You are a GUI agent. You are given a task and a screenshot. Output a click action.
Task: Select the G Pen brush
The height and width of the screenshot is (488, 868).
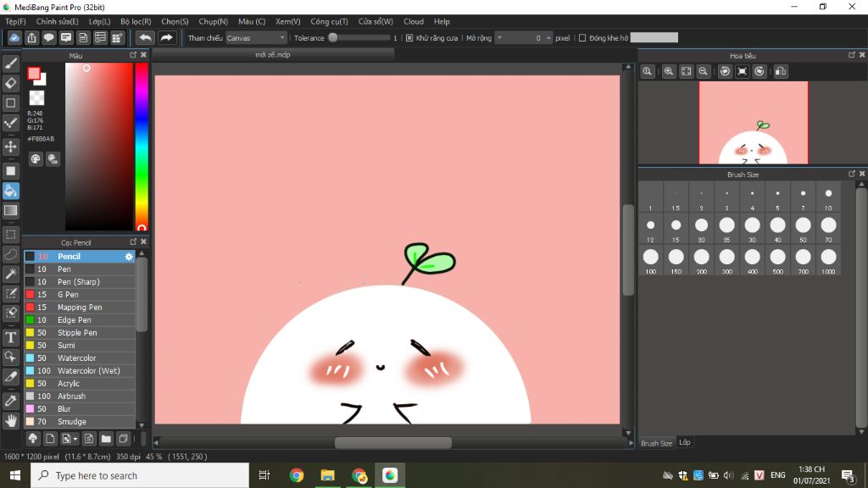coord(79,294)
